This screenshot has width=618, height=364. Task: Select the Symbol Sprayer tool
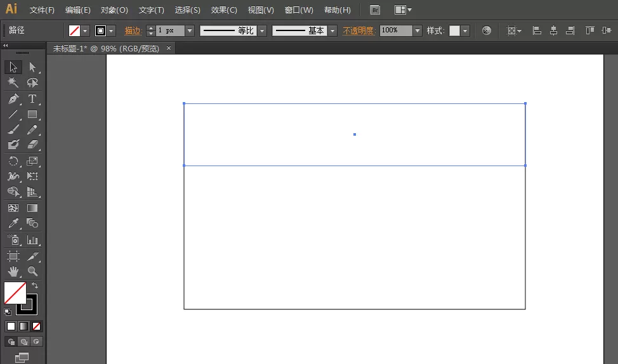13,240
